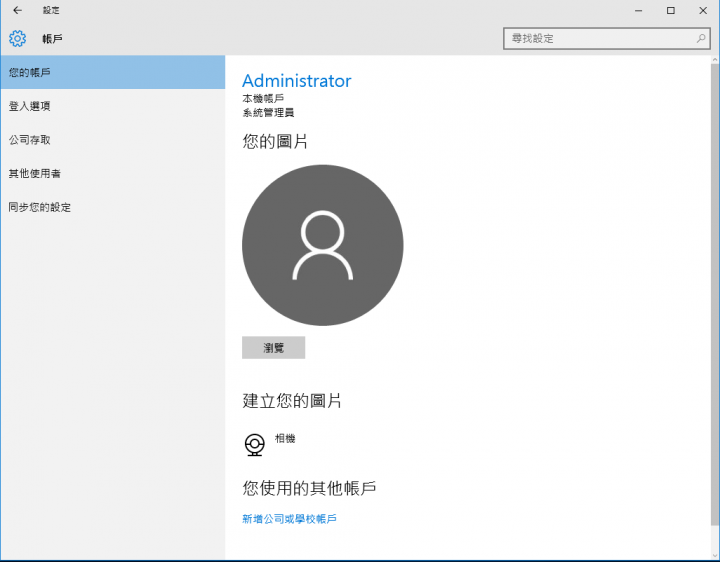Click the Administrator profile picture

[x=322, y=245]
